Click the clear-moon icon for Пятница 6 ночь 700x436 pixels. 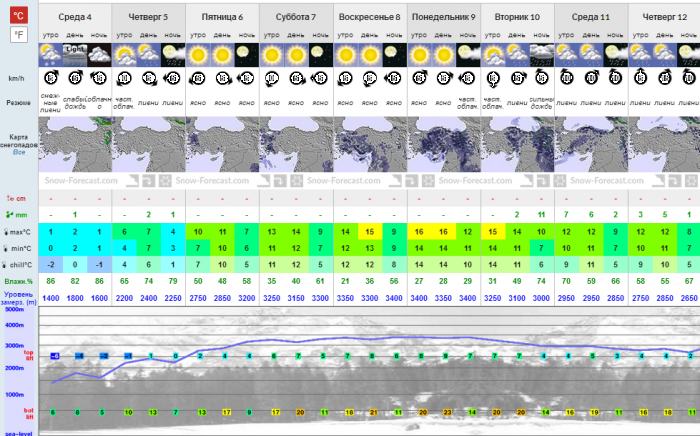coord(246,55)
